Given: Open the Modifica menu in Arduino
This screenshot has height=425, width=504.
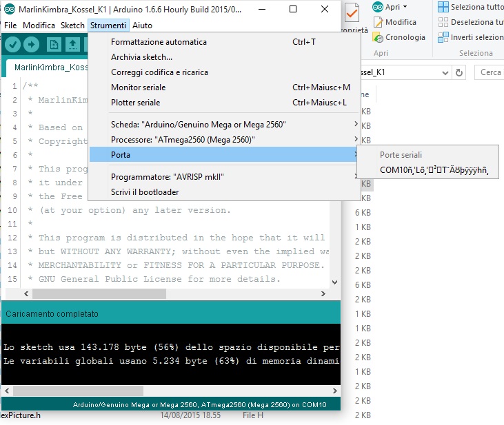Looking at the screenshot, I should [39, 25].
